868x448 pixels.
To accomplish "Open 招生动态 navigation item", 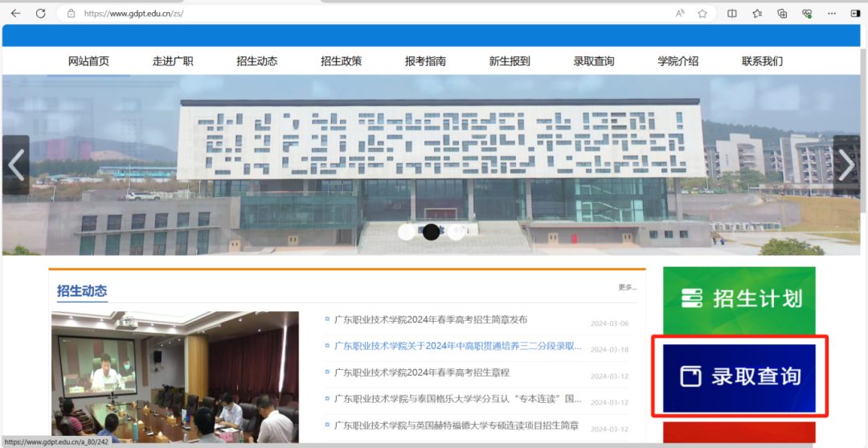I will click(x=257, y=61).
